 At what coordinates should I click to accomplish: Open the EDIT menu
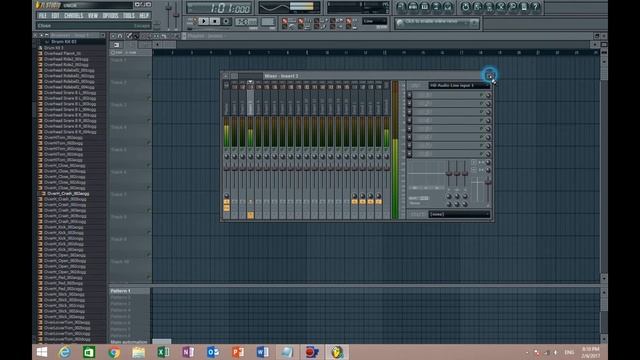point(56,16)
